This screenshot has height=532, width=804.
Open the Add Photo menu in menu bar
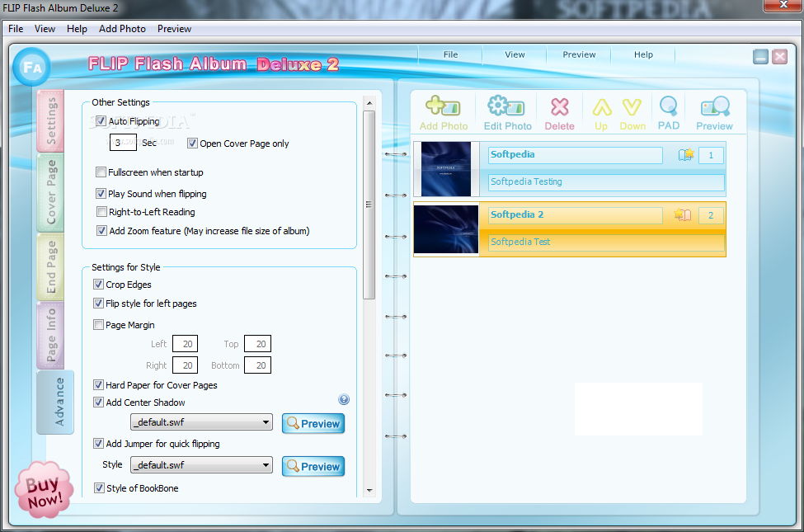(x=122, y=29)
